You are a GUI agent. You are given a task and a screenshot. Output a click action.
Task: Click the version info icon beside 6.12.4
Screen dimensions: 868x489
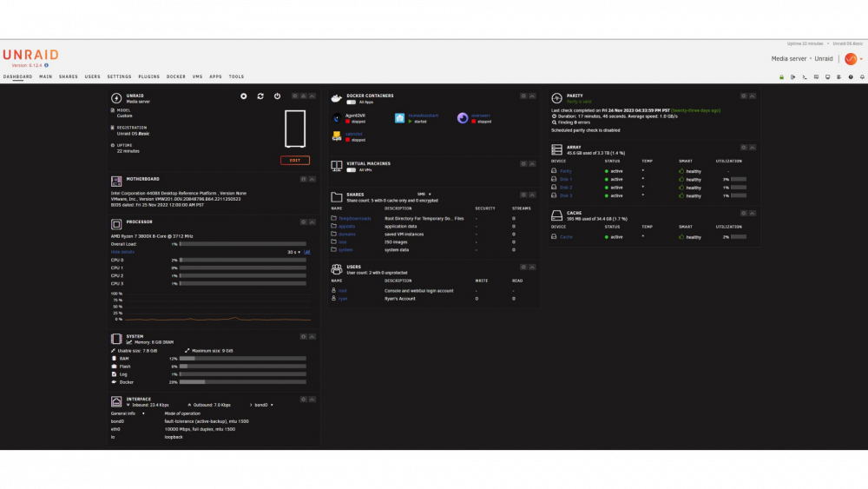pyautogui.click(x=47, y=65)
